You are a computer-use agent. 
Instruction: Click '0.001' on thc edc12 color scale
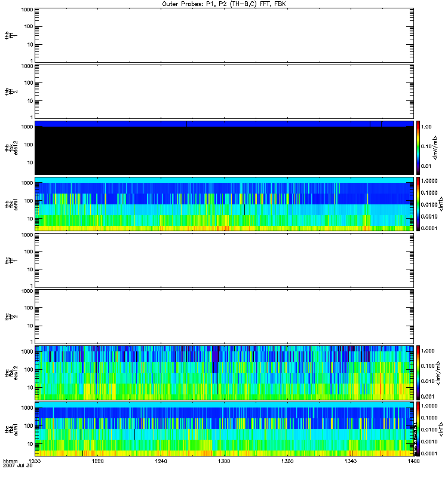point(428,397)
